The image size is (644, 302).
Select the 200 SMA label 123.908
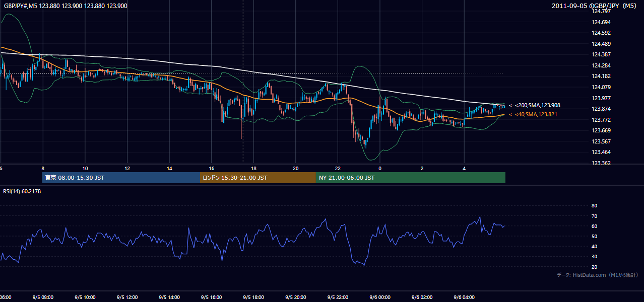[x=535, y=105]
